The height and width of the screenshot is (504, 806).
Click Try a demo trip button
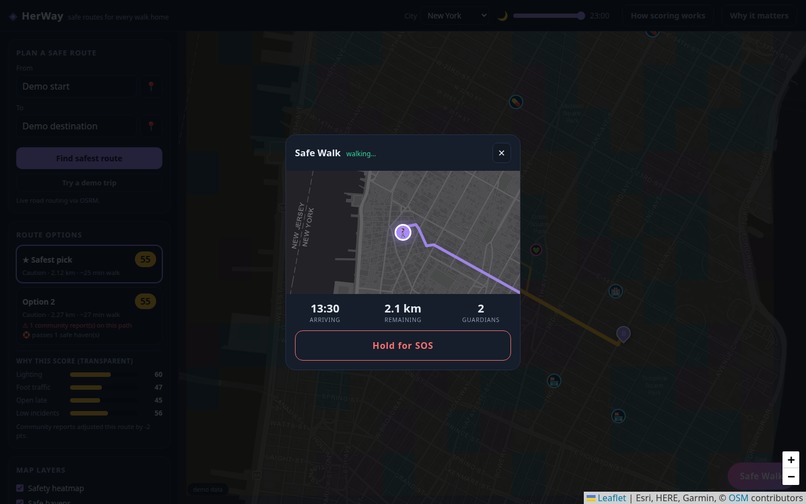click(89, 183)
